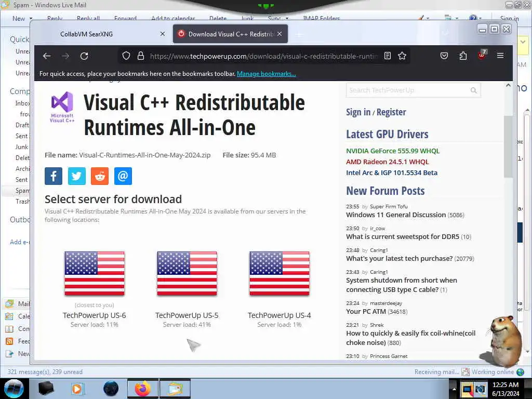
Task: Open the Sync dropdown arrow in Windows Live Mail
Action: [287, 19]
